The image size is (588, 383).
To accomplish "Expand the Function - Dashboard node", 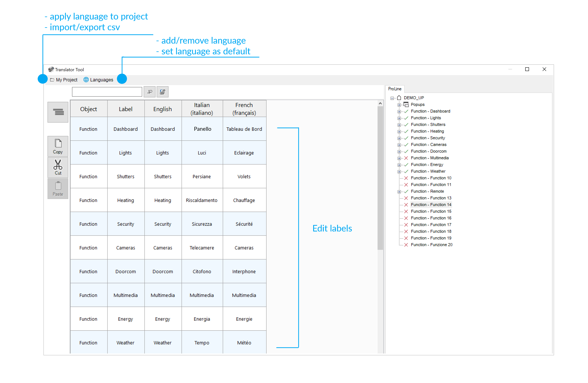I will (399, 112).
